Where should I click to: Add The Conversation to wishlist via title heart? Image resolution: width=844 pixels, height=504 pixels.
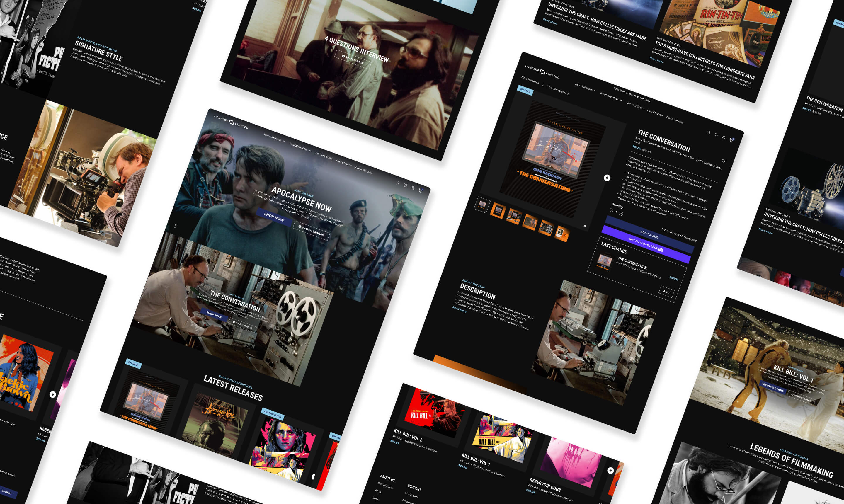(724, 161)
